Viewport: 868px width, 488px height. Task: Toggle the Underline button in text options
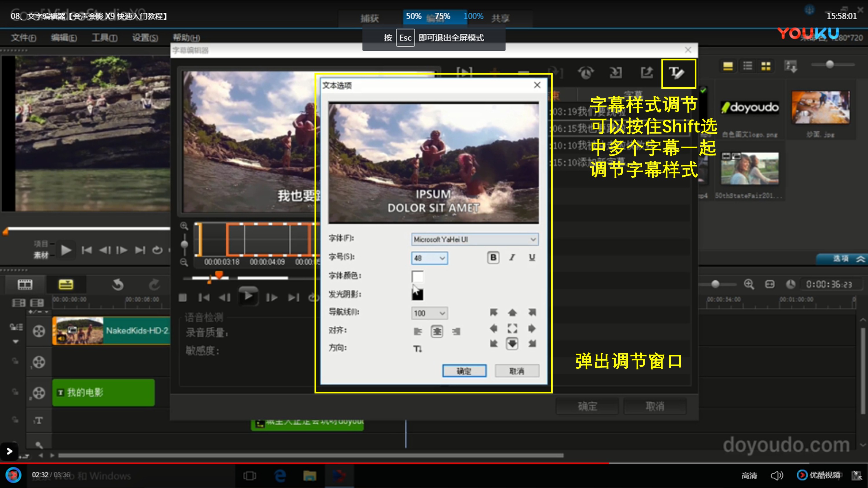[x=532, y=258]
